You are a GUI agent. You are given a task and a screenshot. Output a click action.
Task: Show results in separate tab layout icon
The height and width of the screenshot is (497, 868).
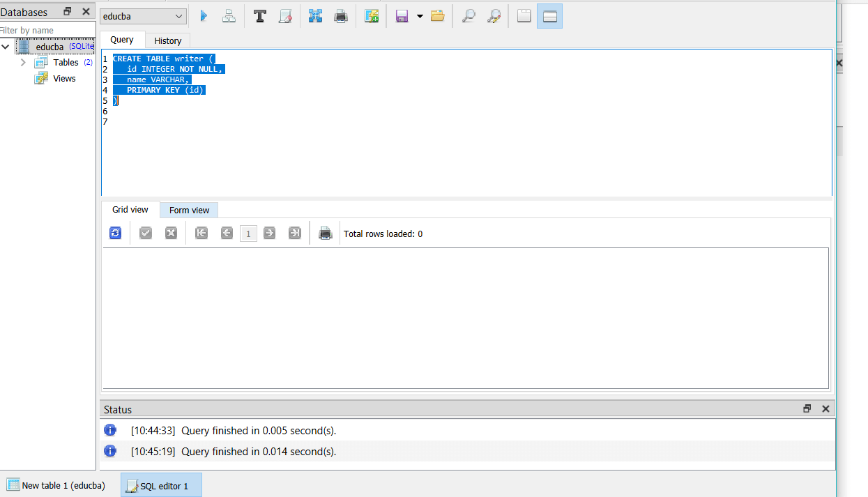(524, 16)
